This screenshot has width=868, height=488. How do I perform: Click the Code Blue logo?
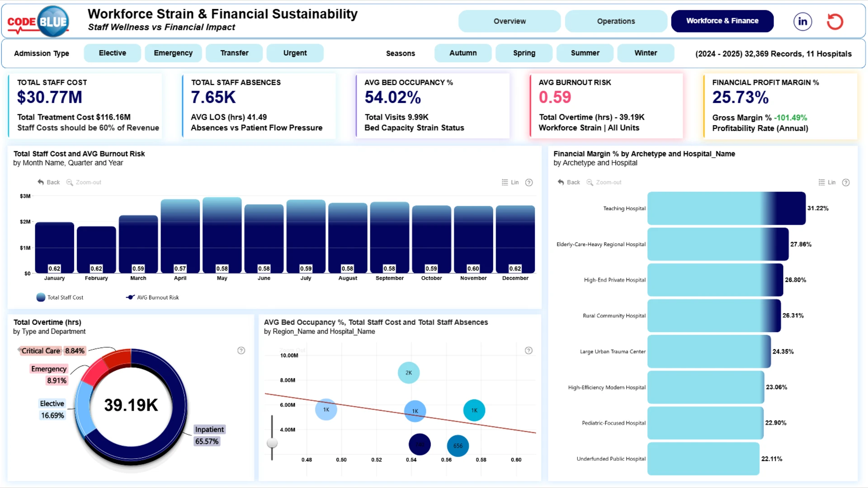point(38,21)
